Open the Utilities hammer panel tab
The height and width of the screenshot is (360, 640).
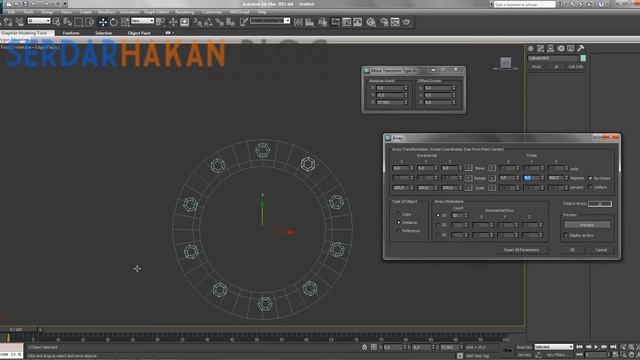pyautogui.click(x=581, y=49)
